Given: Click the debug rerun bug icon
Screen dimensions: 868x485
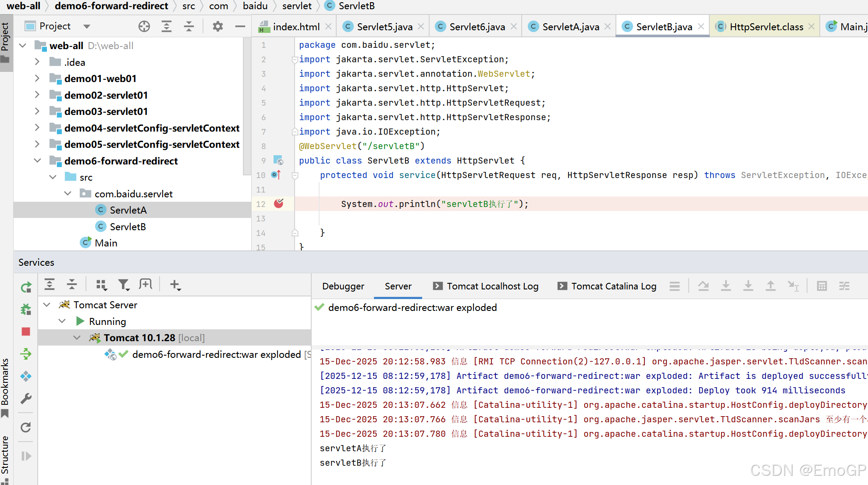Looking at the screenshot, I should click(x=26, y=310).
